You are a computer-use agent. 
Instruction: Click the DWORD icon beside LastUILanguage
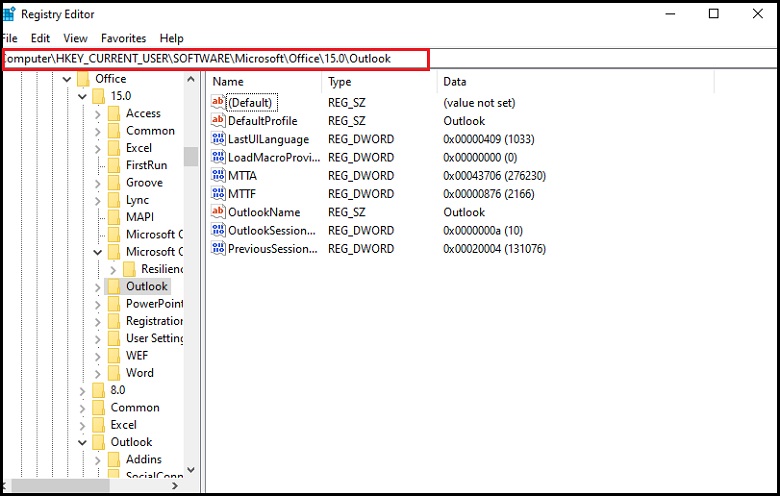[218, 139]
